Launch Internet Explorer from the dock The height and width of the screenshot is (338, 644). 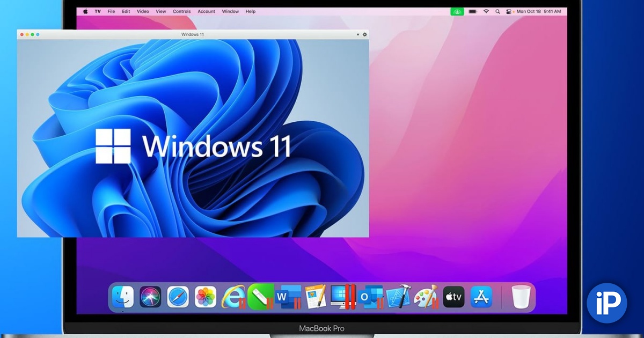[233, 297]
